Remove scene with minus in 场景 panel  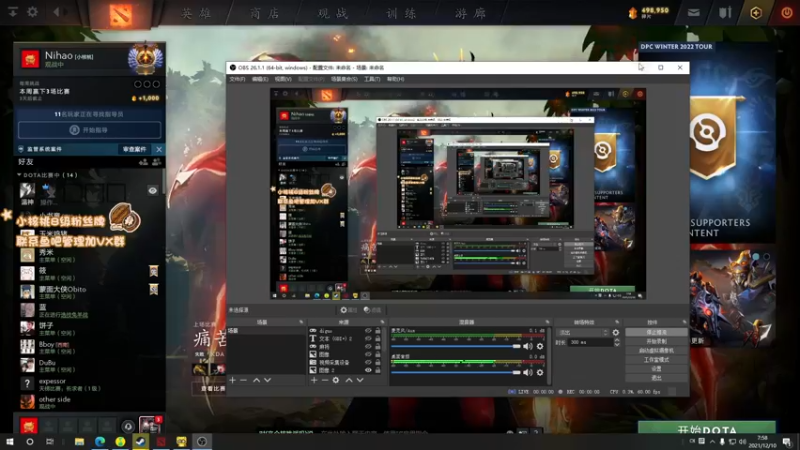[x=243, y=380]
